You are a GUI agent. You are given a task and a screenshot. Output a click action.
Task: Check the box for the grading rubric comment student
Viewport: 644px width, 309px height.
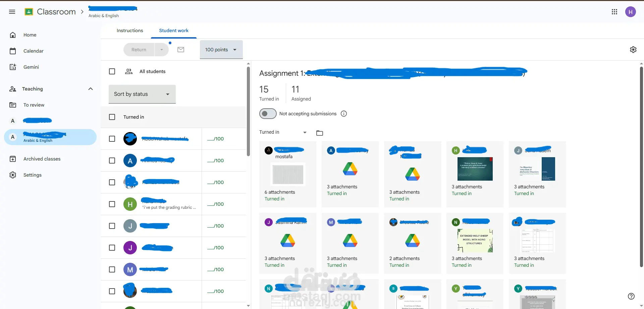(x=112, y=204)
